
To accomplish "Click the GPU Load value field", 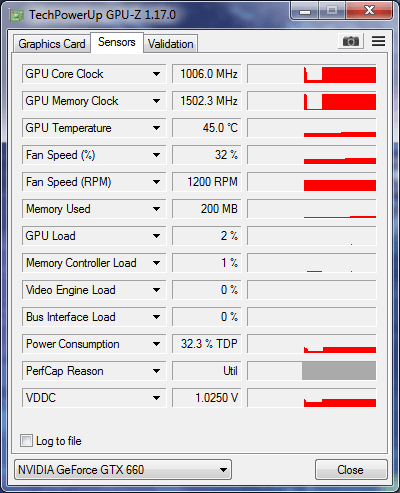I will (206, 236).
